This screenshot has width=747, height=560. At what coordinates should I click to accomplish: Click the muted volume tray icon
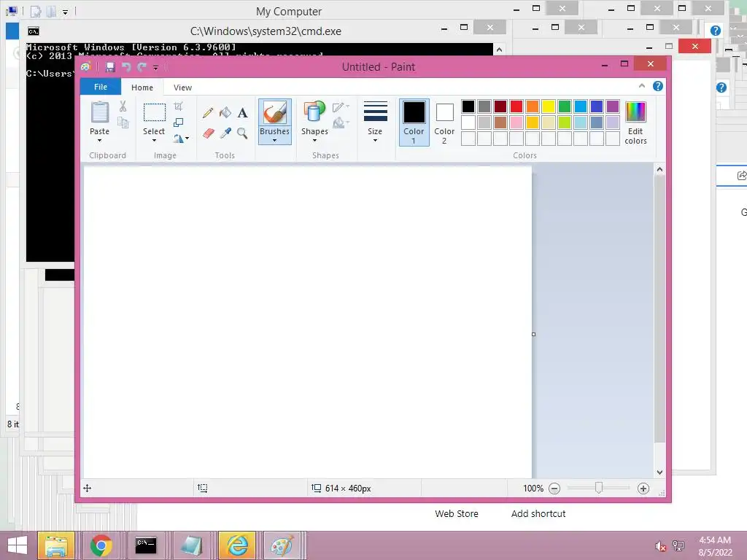pos(660,546)
